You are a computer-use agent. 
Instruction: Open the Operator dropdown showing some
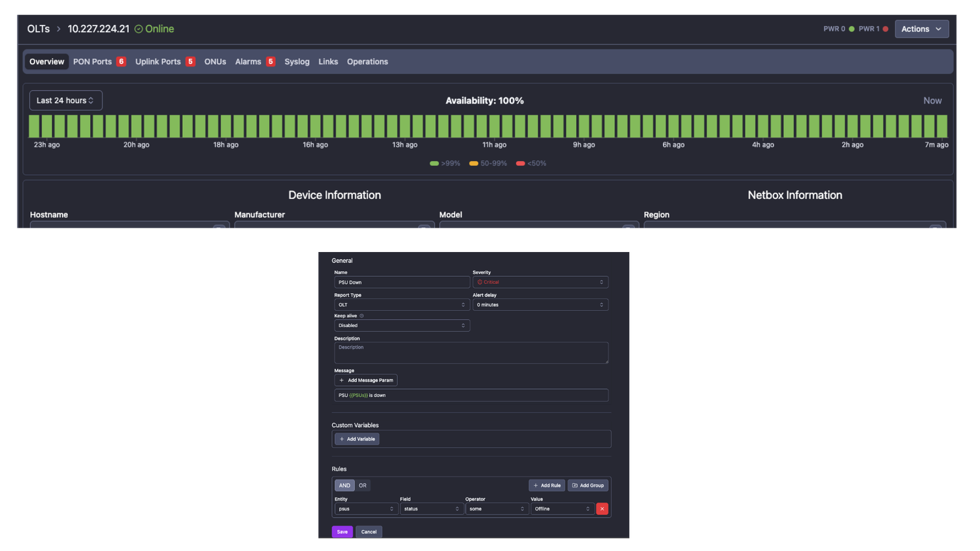[497, 509]
